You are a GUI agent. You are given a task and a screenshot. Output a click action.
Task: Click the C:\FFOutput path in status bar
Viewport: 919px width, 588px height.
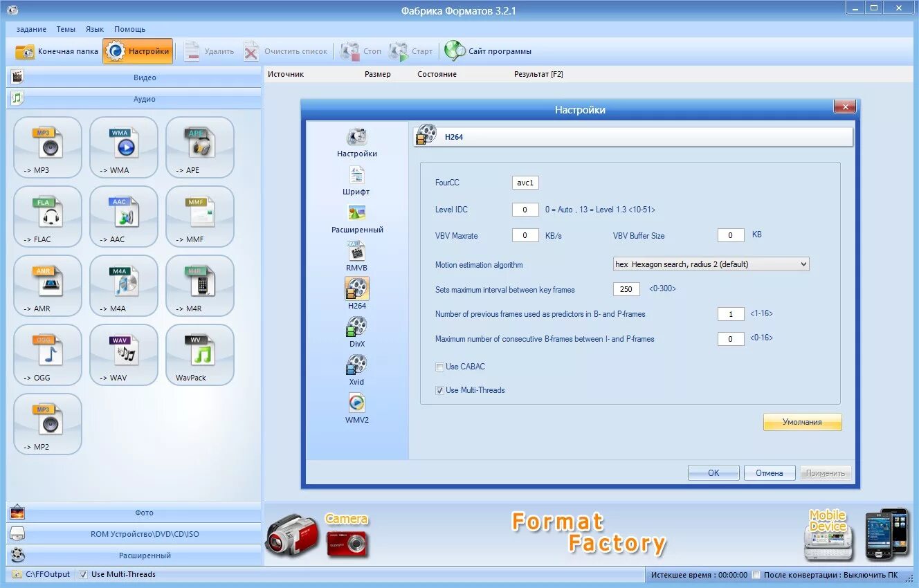48,574
